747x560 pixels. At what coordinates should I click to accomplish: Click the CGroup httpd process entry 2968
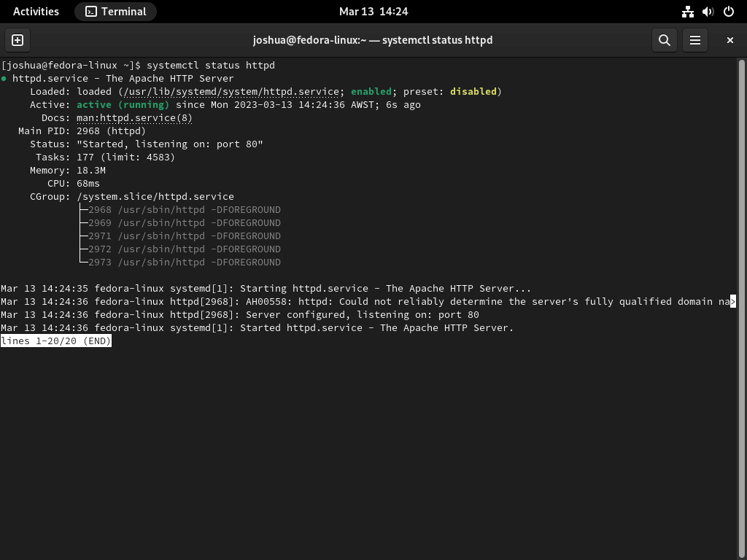(183, 209)
